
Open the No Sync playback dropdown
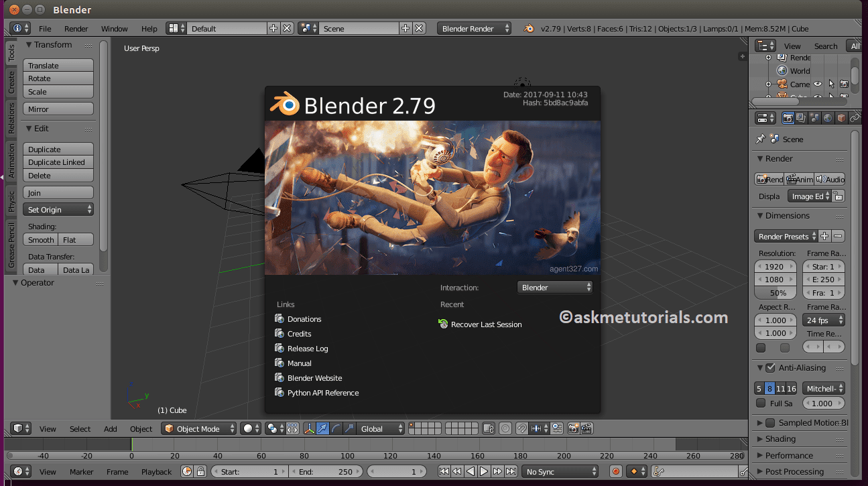(560, 471)
